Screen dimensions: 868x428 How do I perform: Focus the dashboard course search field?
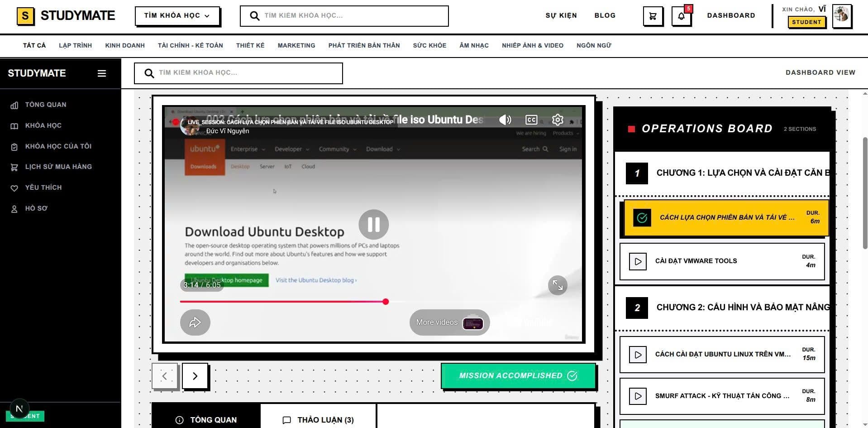(238, 73)
